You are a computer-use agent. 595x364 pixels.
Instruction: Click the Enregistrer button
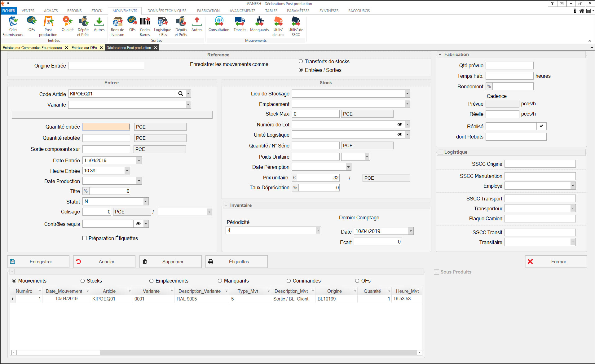tap(38, 261)
